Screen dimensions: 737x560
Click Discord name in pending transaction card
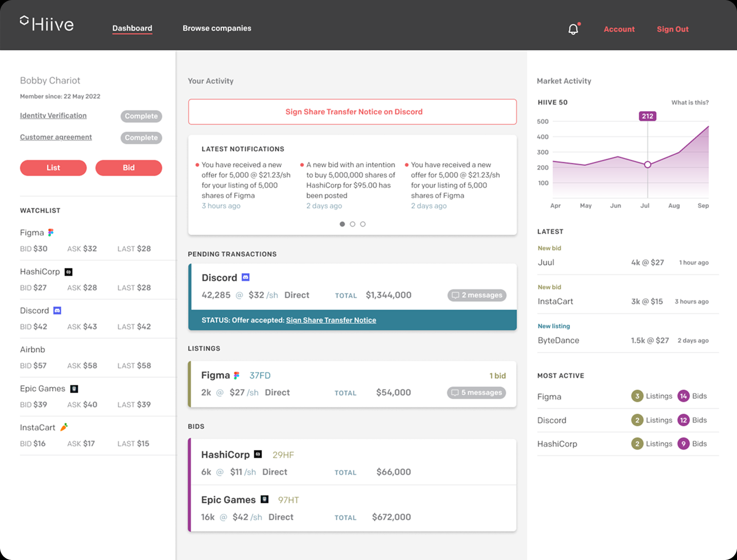(x=219, y=277)
